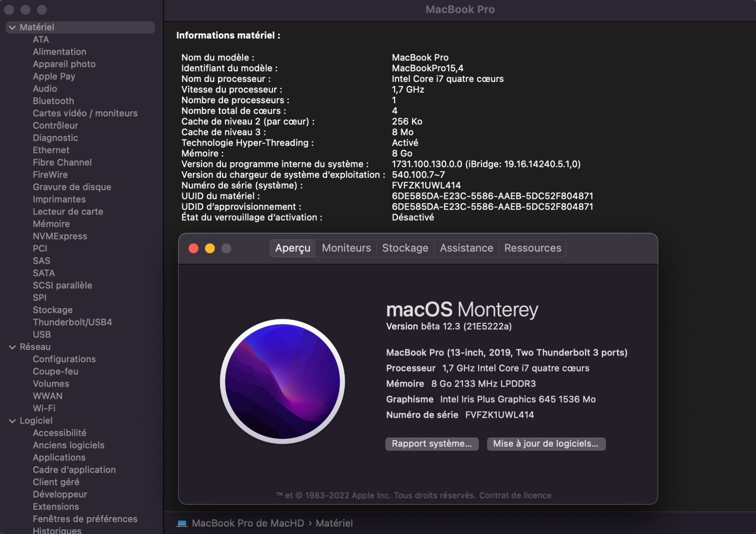Switch to the Assistance tab
756x534 pixels.
pyautogui.click(x=467, y=248)
